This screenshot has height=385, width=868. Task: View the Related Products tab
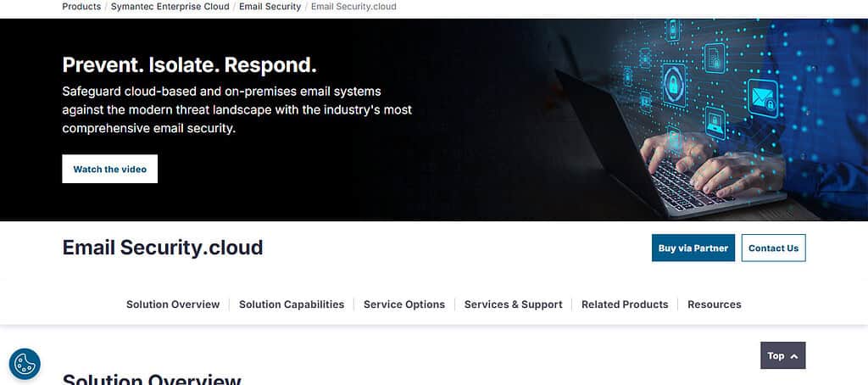(x=625, y=304)
